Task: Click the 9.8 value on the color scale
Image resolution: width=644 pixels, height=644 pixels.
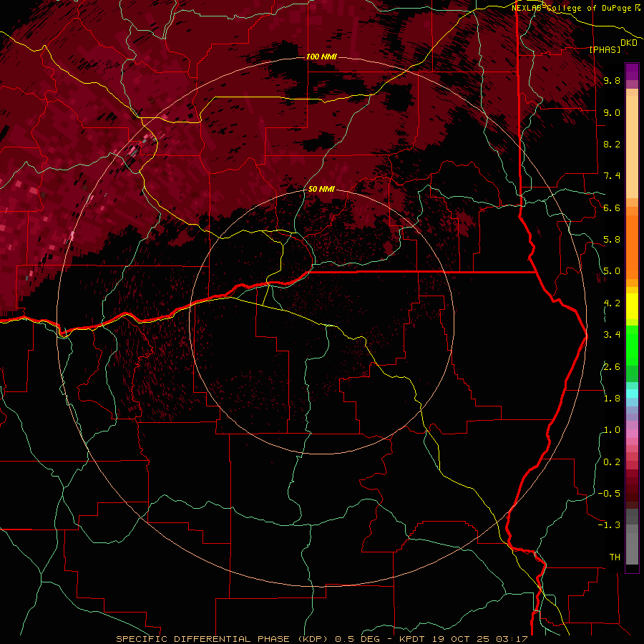Action: 612,80
